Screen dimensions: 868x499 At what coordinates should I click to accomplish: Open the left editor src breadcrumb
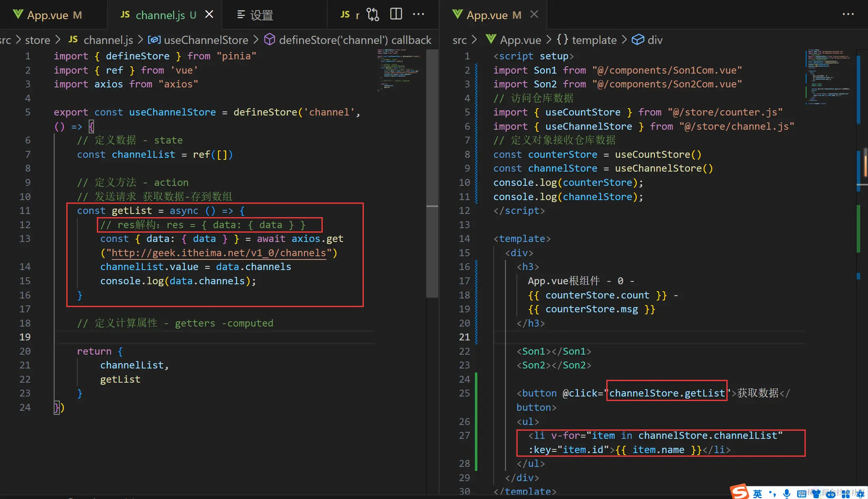click(5, 40)
